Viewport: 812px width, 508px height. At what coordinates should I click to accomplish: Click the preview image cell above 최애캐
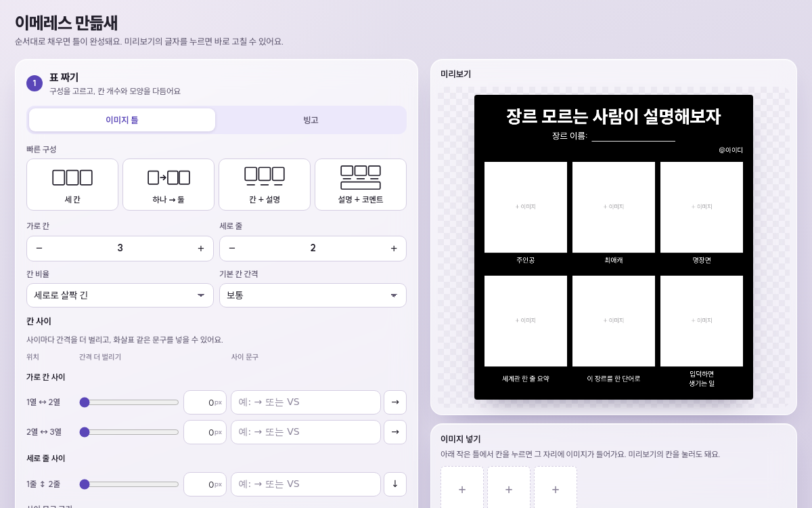point(614,207)
